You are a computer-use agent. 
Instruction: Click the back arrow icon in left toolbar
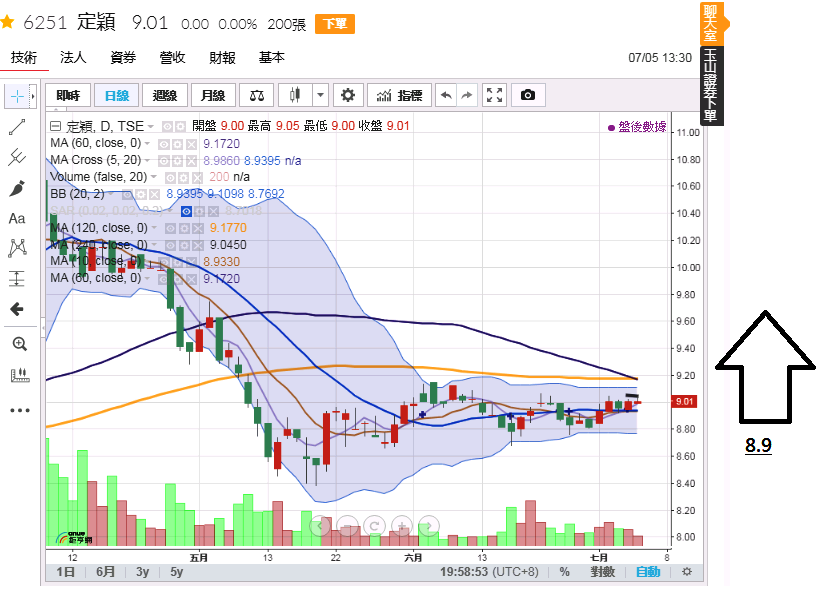pos(17,309)
